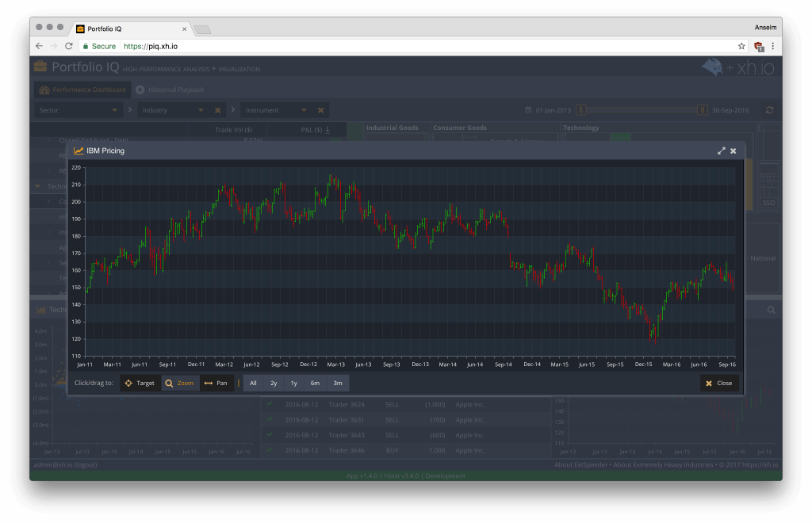The width and height of the screenshot is (812, 523).
Task: Close IBM Pricing dialog with X icon
Action: (x=733, y=151)
